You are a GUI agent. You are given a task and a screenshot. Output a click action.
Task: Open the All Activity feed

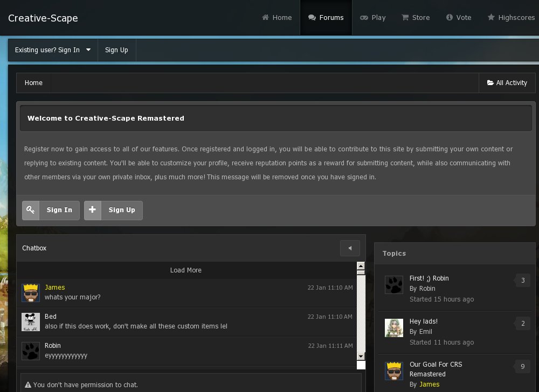point(507,83)
